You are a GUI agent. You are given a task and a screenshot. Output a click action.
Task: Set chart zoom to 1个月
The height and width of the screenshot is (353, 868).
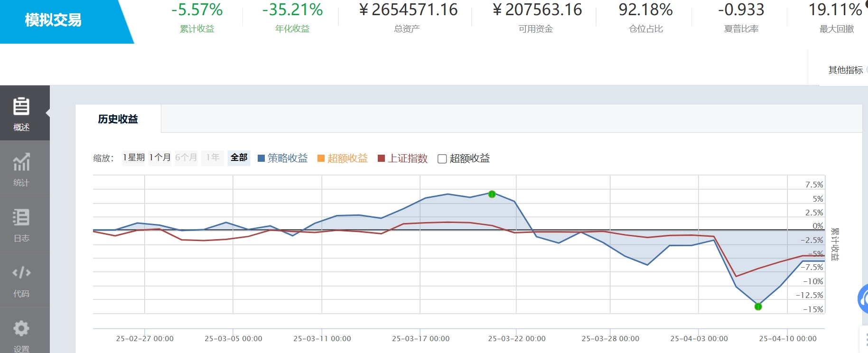pos(160,158)
